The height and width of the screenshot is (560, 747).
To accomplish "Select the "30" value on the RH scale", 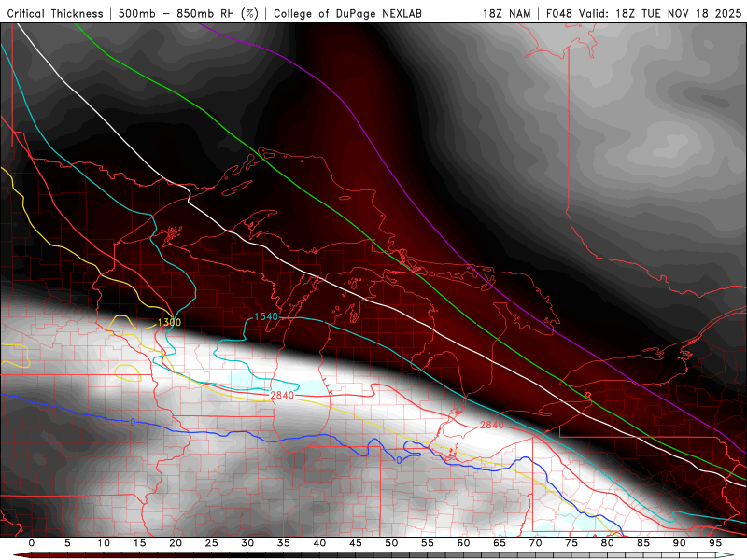I will coord(247,543).
